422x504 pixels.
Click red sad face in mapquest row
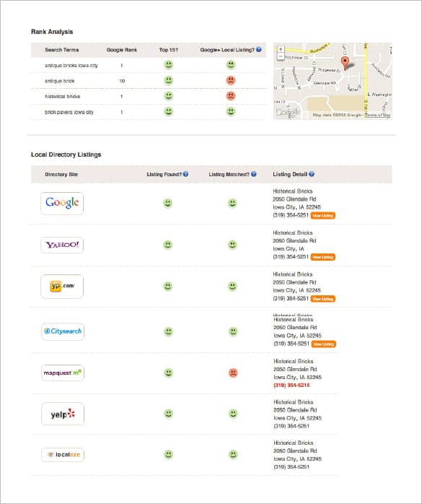click(x=233, y=373)
